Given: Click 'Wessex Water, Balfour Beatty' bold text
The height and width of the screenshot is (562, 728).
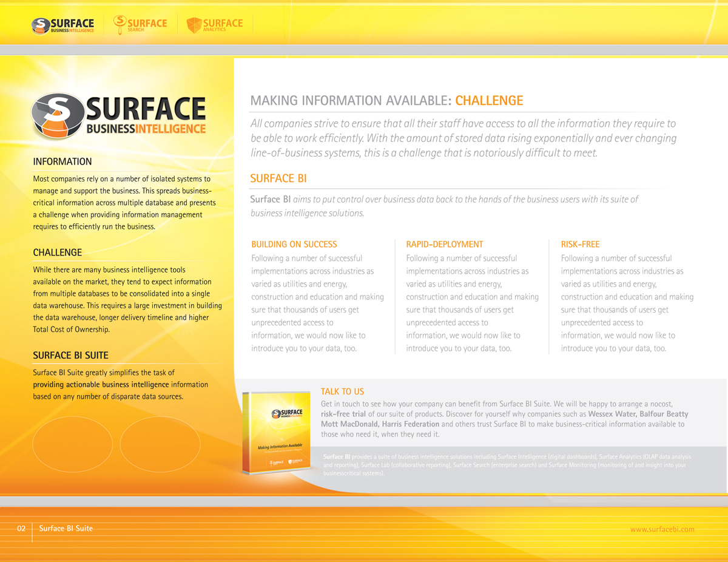Looking at the screenshot, I should 638,414.
